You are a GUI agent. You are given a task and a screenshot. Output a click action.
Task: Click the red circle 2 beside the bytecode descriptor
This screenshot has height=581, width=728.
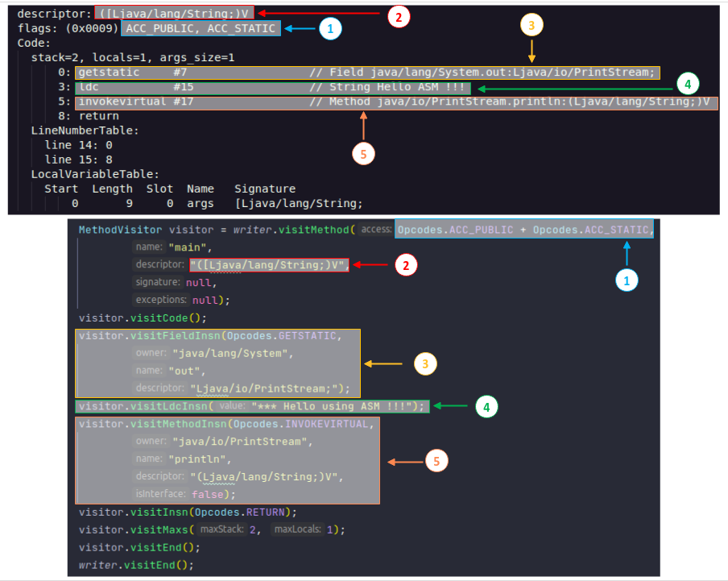[399, 15]
